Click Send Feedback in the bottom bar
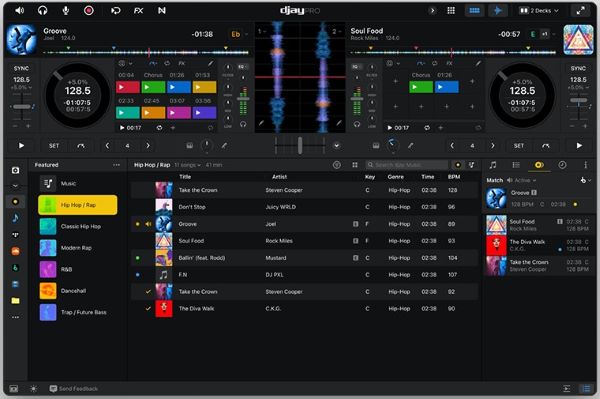Image resolution: width=600 pixels, height=399 pixels. [73, 389]
